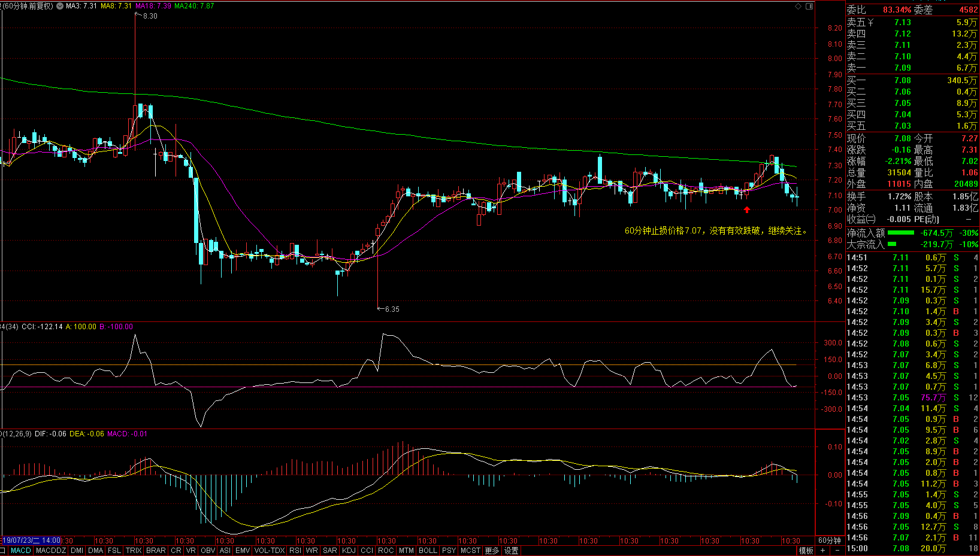Click the small square icon left of MACD tab
This screenshot has width=980, height=556.
(3, 551)
